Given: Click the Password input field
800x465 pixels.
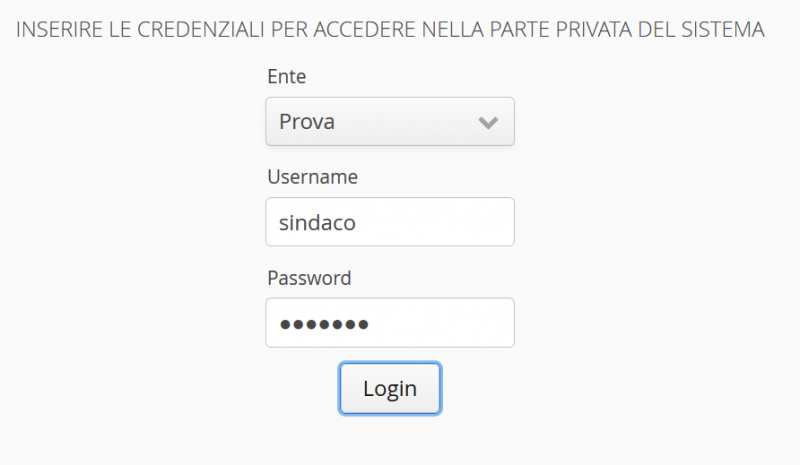Looking at the screenshot, I should click(x=390, y=322).
